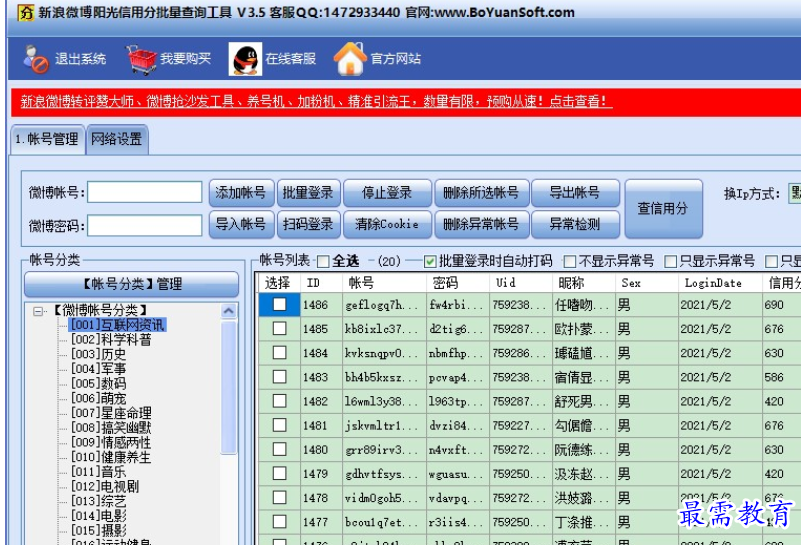Switch to 1.帐号管理 tab

tap(48, 139)
